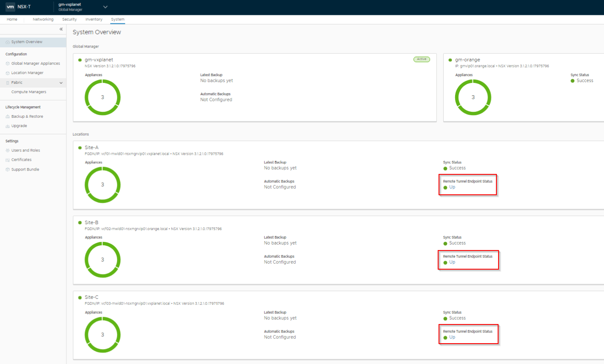Click the gm-orange manager name
Viewport: 604px width, 364px height.
tap(467, 60)
